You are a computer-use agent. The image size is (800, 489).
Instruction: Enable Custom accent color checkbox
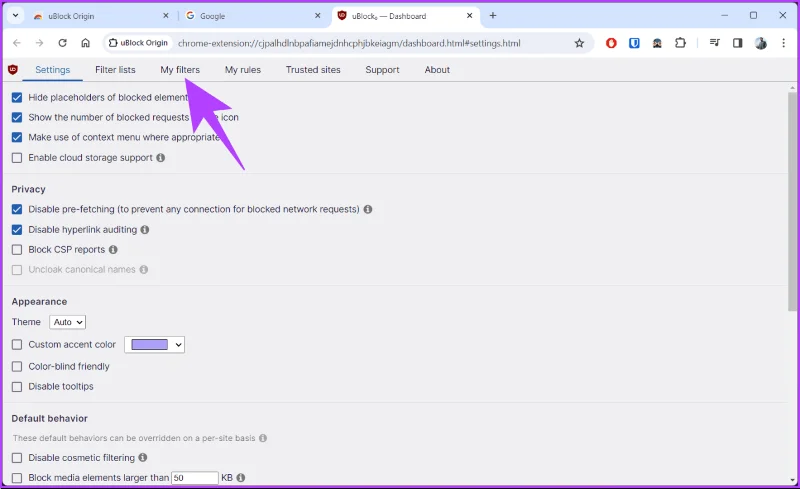click(17, 345)
